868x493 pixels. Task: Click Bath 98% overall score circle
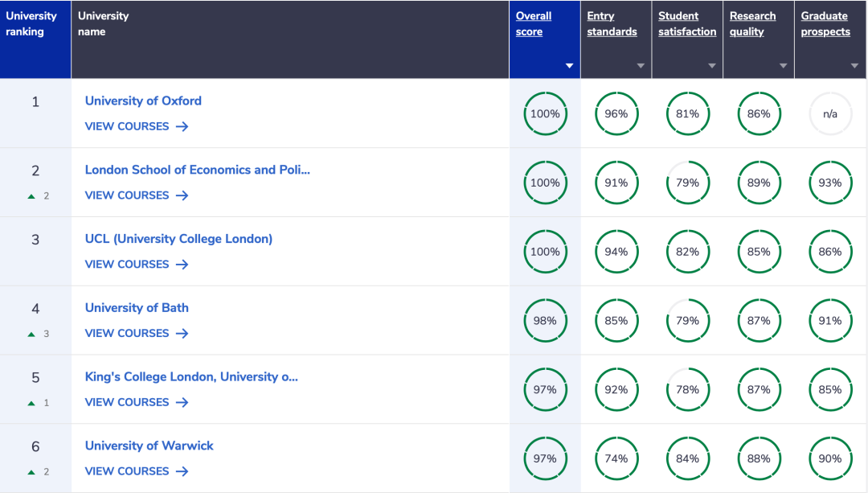tap(545, 321)
